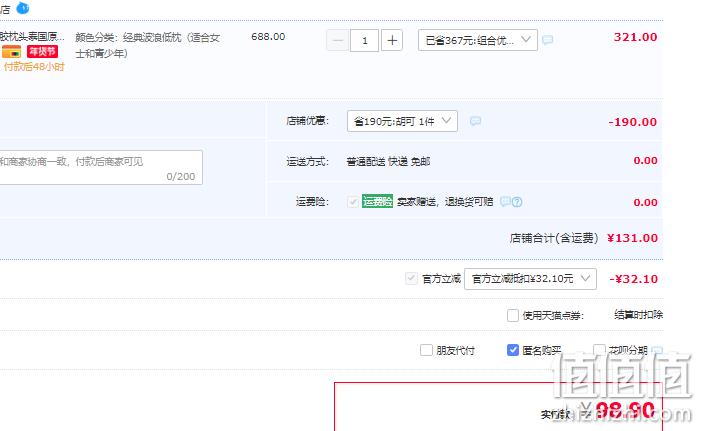Click the unit price 688.00
Image resolution: width=701 pixels, height=431 pixels.
tap(268, 37)
